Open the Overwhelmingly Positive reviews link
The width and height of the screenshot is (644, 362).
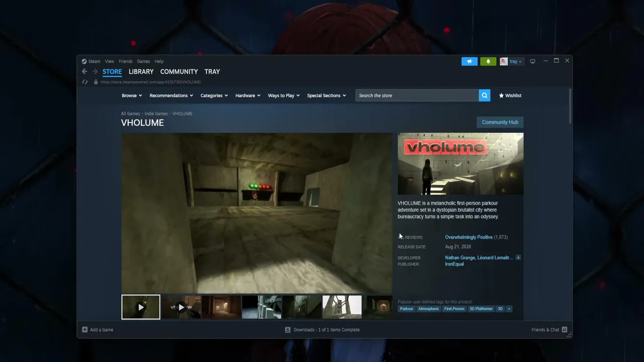(x=469, y=237)
